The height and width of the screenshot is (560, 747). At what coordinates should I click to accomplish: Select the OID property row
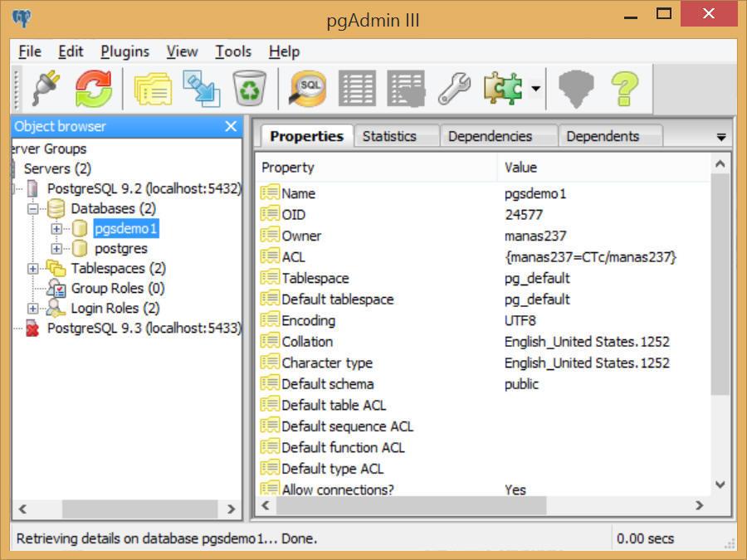[484, 215]
